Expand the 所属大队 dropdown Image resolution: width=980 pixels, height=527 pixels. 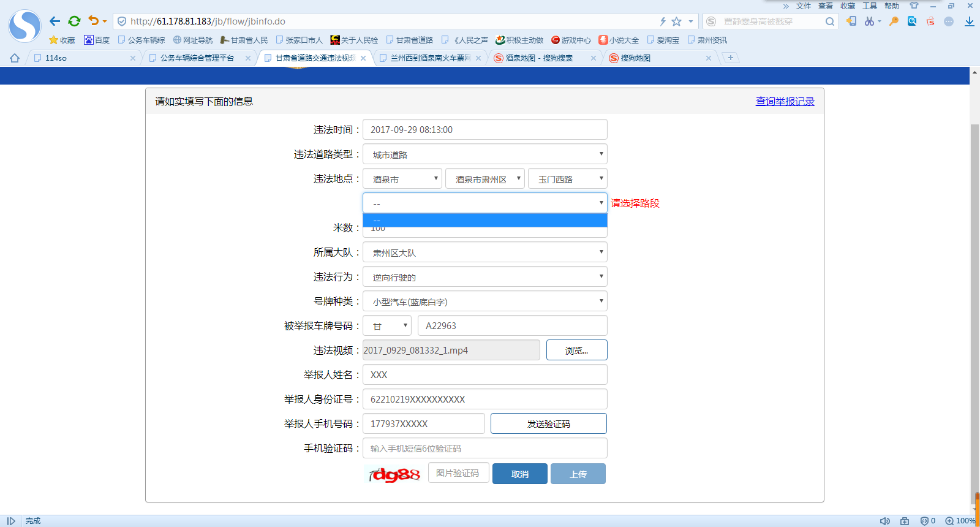click(484, 252)
